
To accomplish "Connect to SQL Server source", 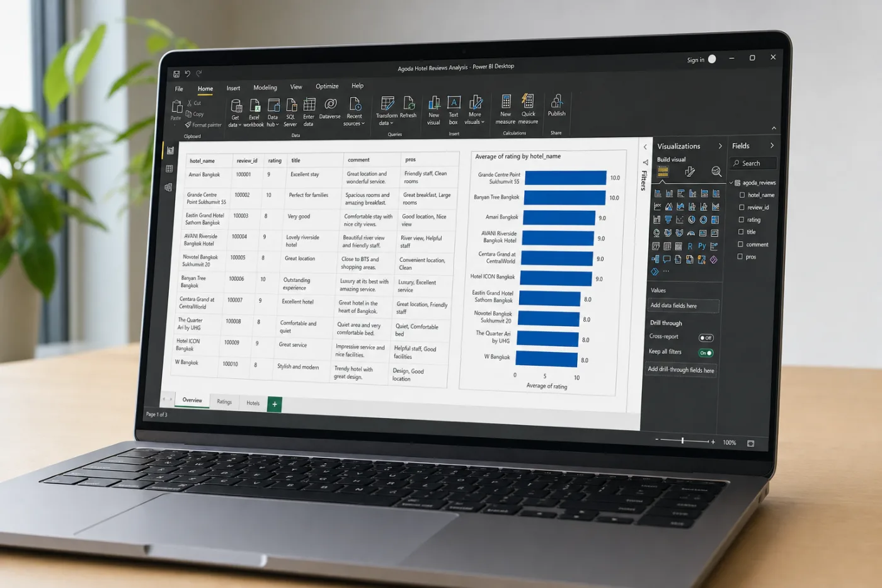I will (x=291, y=113).
